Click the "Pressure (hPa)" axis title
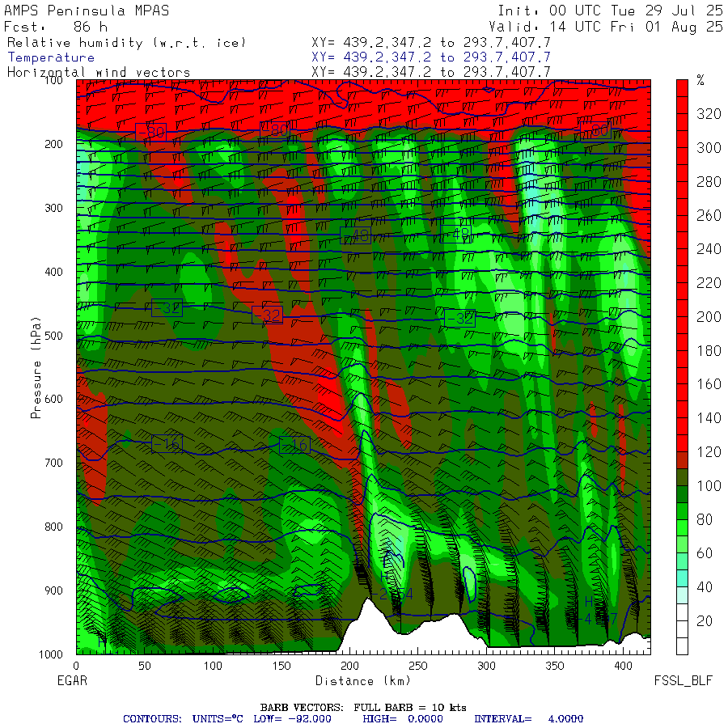 tap(36, 368)
